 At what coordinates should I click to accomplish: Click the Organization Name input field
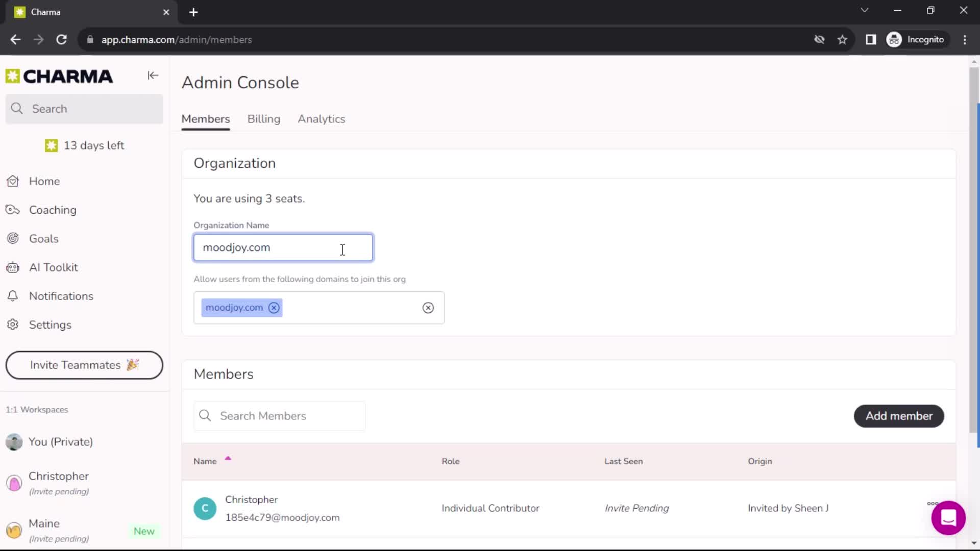pyautogui.click(x=283, y=247)
